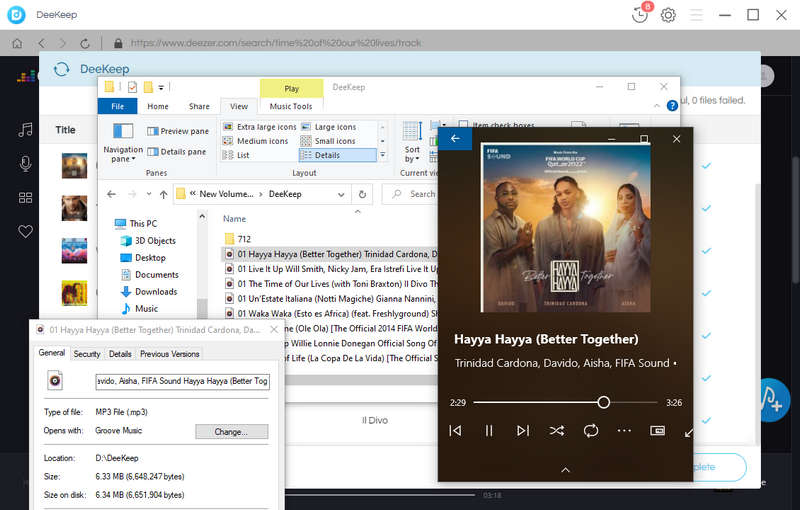This screenshot has height=510, width=800.
Task: Skip to previous track in Groove Music
Action: (455, 431)
